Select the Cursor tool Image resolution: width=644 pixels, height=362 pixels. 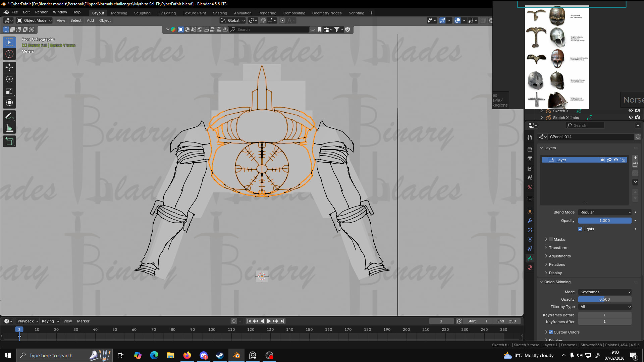[9, 54]
